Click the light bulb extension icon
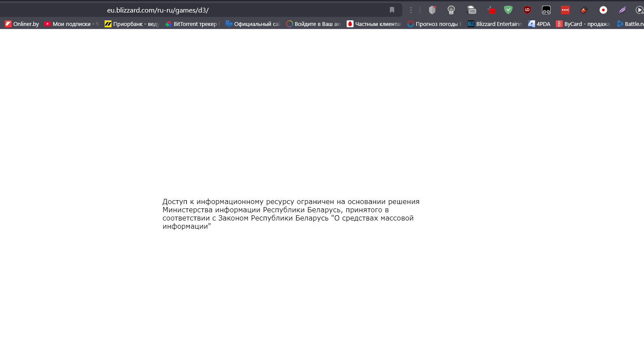 (451, 10)
